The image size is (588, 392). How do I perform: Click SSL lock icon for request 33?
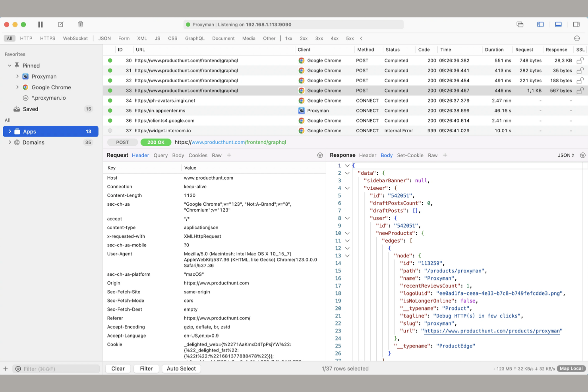pos(580,91)
